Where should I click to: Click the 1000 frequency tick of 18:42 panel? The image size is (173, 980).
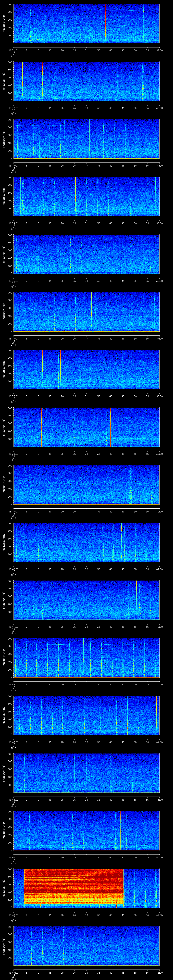tap(9, 639)
